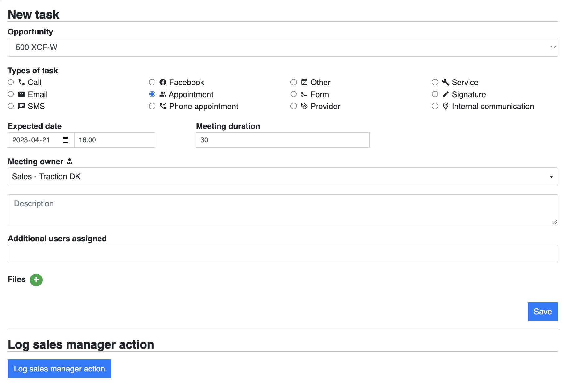Image resolution: width=564 pixels, height=392 pixels.
Task: Click the Phone appointment handset icon
Action: pos(163,106)
